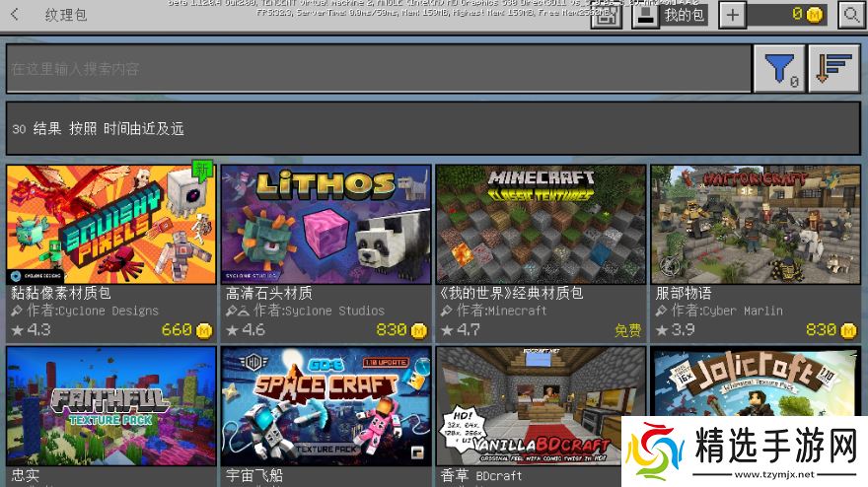Open Minecraft Classic Textures pack thumbnail
868x487 pixels.
(541, 225)
